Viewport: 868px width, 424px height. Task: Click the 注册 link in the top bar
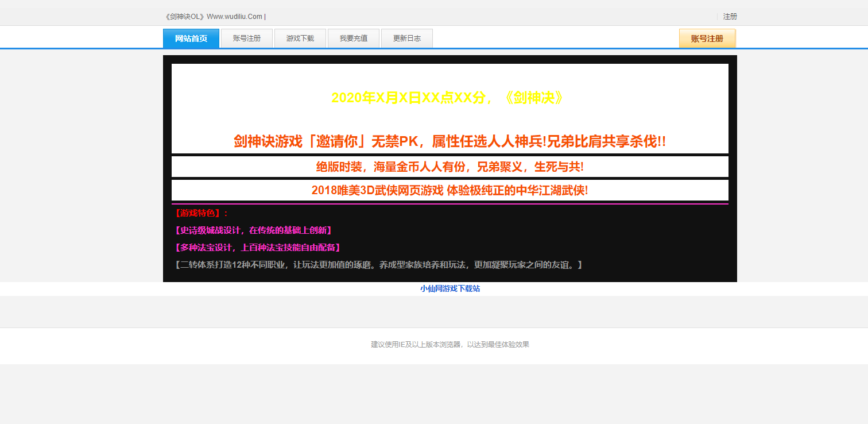pyautogui.click(x=730, y=17)
